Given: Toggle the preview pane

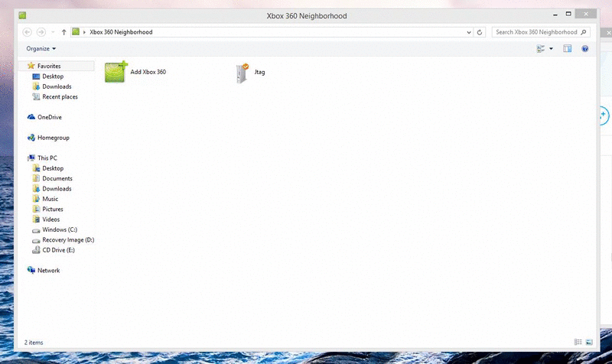Looking at the screenshot, I should 567,48.
